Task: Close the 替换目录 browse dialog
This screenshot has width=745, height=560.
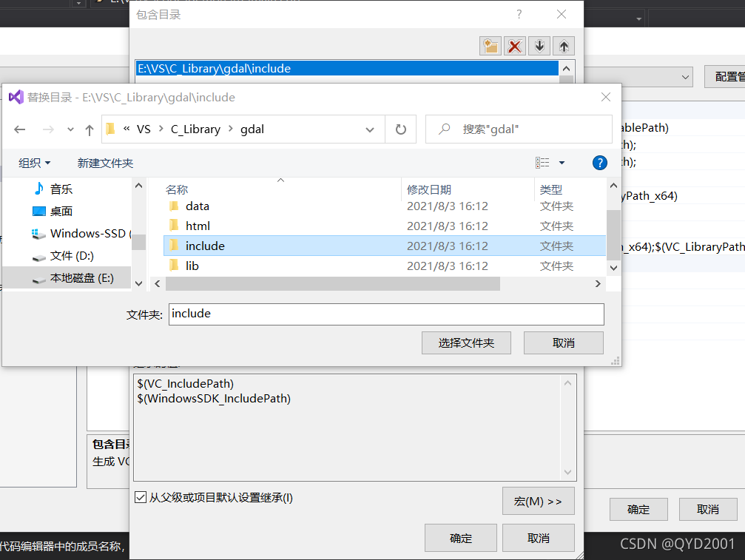Action: coord(606,98)
